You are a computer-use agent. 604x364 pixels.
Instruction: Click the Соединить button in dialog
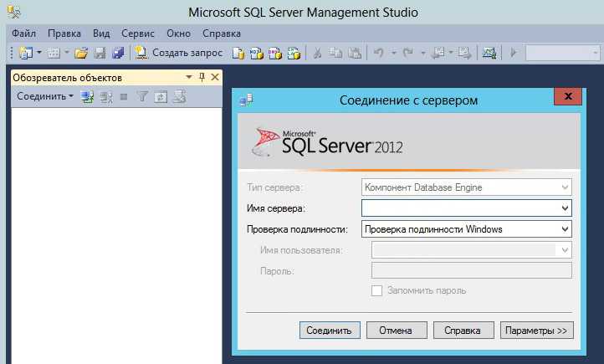click(x=330, y=331)
